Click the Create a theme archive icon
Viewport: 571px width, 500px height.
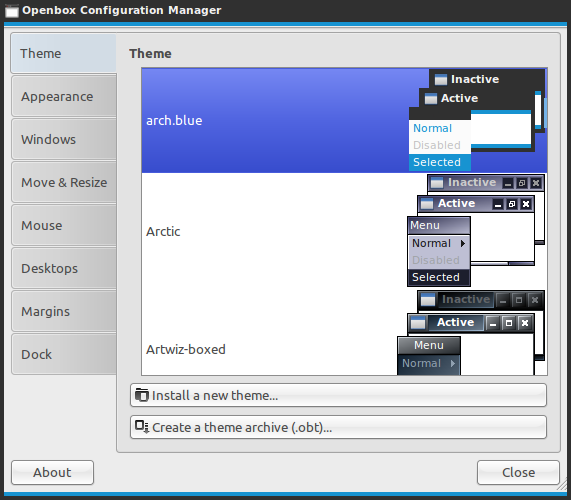click(x=142, y=427)
